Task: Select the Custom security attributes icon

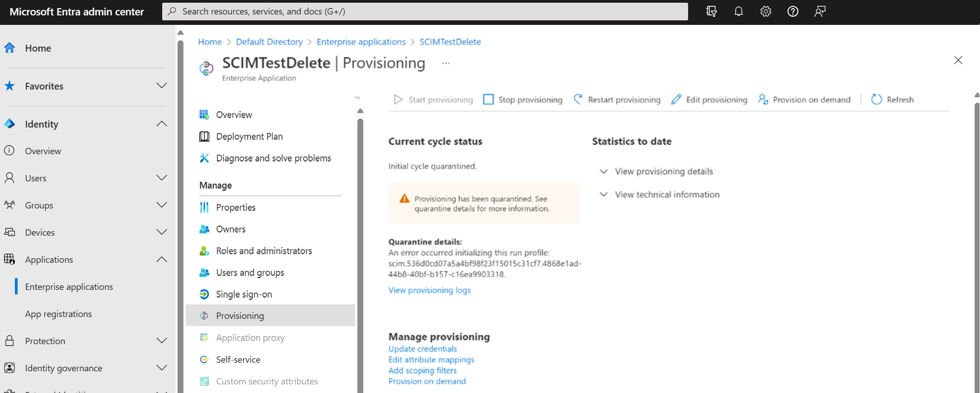Action: [205, 381]
